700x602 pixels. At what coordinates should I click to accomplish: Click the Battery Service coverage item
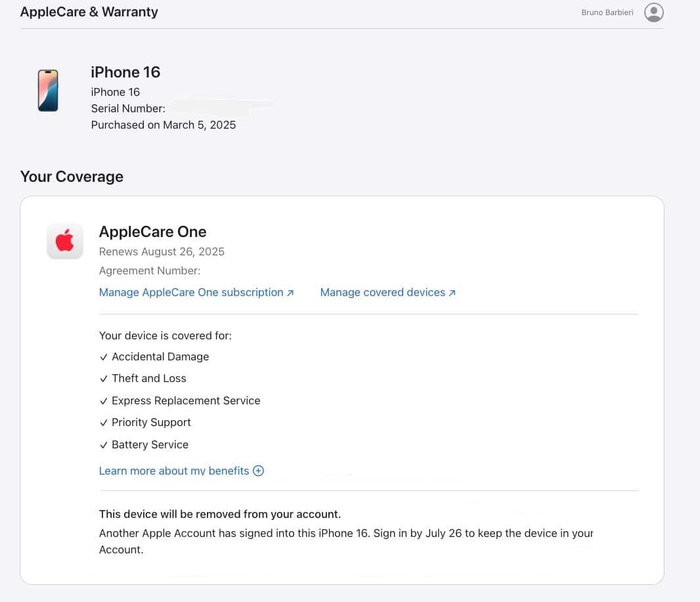coord(144,444)
